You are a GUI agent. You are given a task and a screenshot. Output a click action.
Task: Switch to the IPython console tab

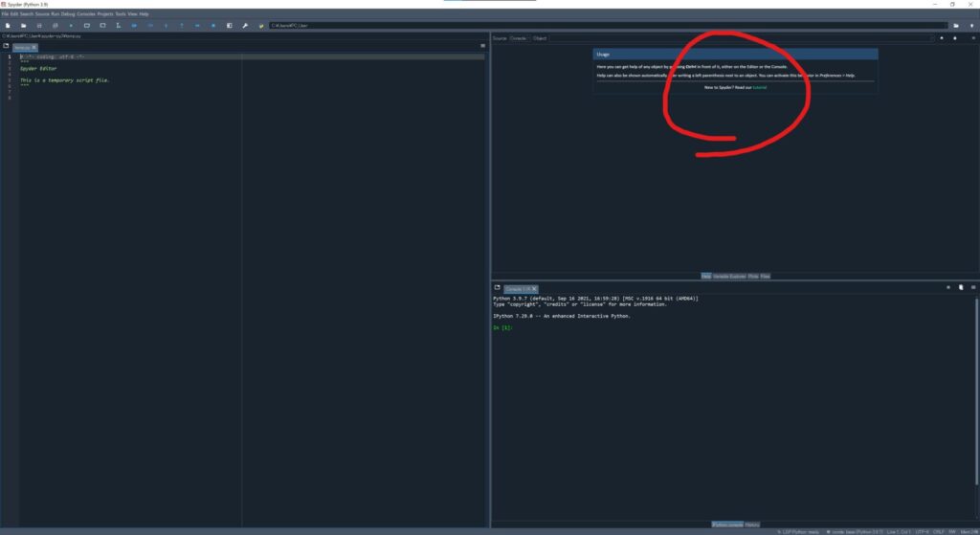coord(727,525)
